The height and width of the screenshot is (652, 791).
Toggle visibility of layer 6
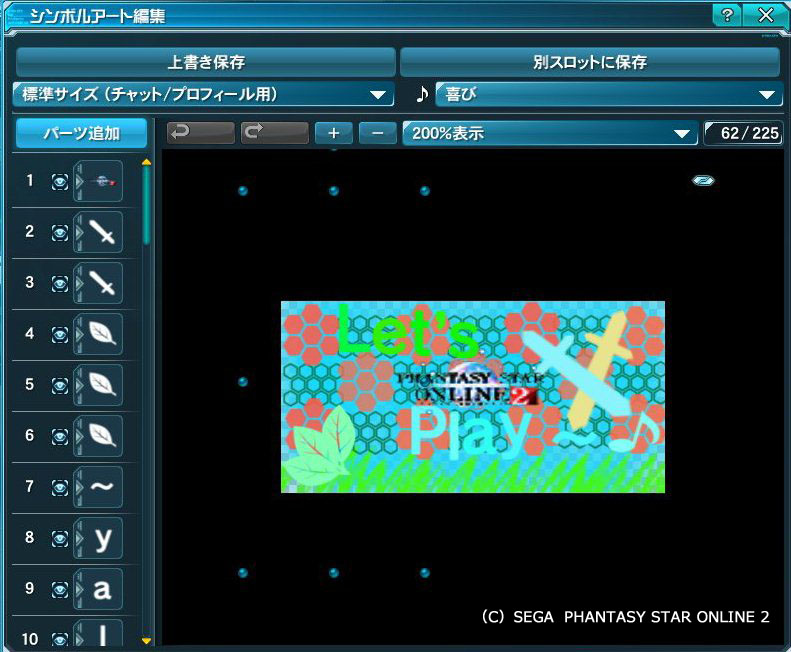tap(60, 437)
